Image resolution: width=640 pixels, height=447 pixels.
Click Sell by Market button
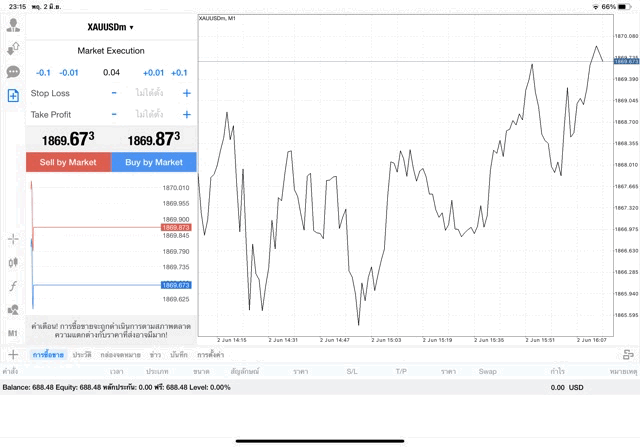(x=68, y=162)
